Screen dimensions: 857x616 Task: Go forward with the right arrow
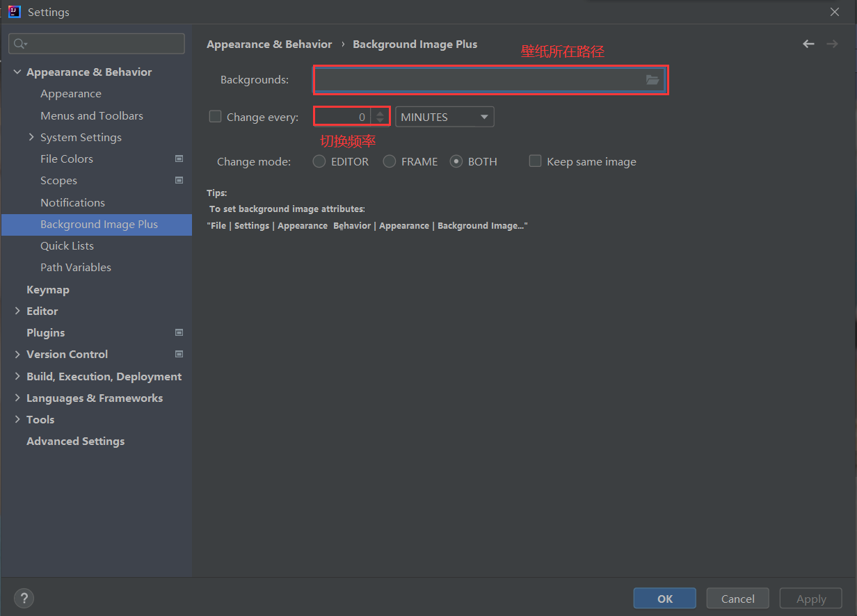pyautogui.click(x=832, y=44)
